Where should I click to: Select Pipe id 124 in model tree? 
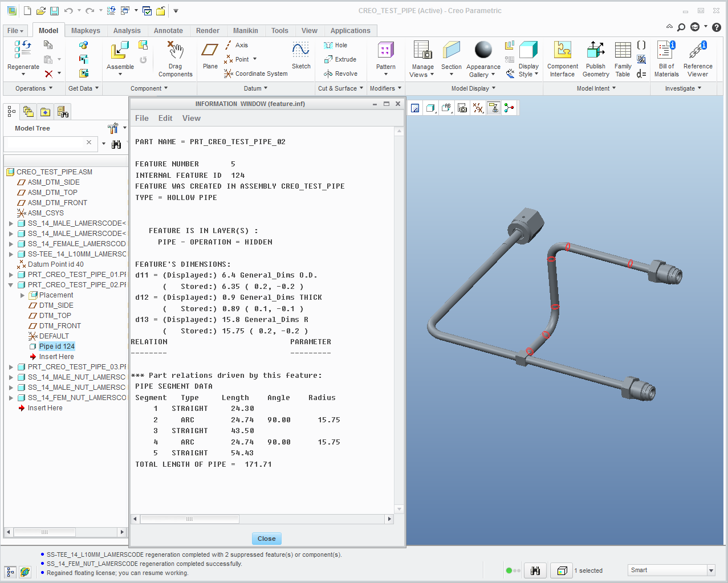(x=57, y=346)
